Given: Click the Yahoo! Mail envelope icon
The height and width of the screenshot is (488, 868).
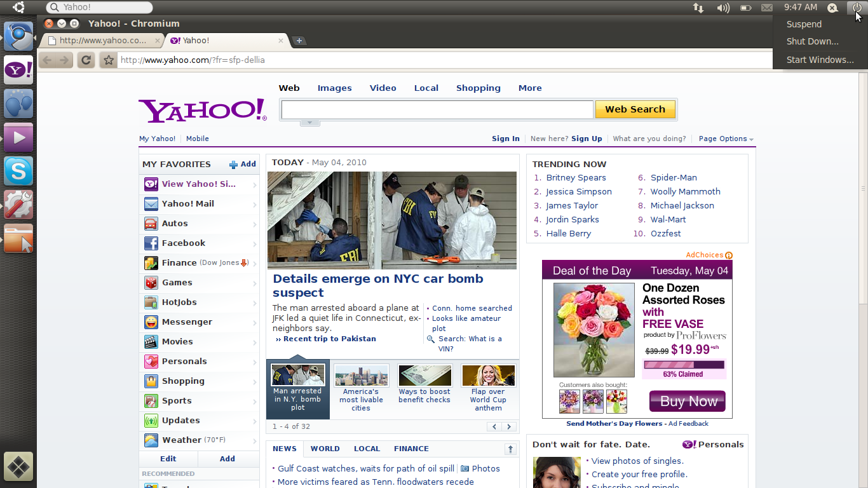Looking at the screenshot, I should click(151, 204).
